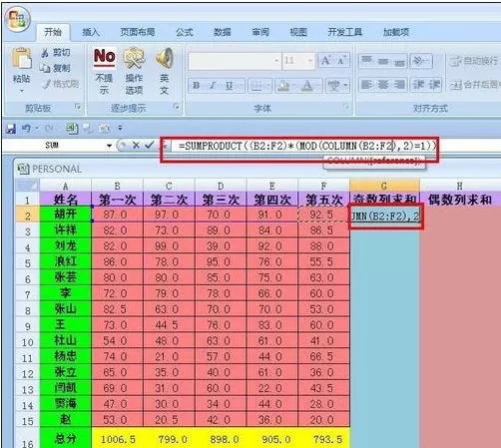501x448 pixels.
Task: Click the shrink font size button
Action: [x=341, y=61]
